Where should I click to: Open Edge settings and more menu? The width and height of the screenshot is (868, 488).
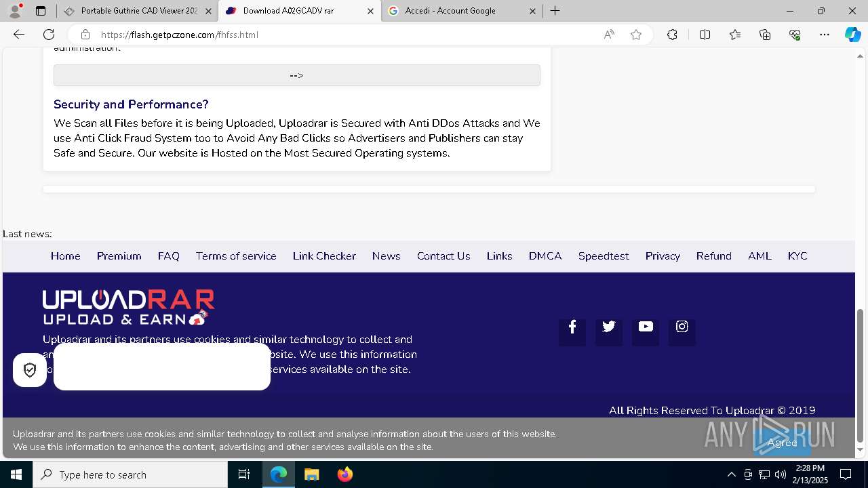(x=825, y=35)
